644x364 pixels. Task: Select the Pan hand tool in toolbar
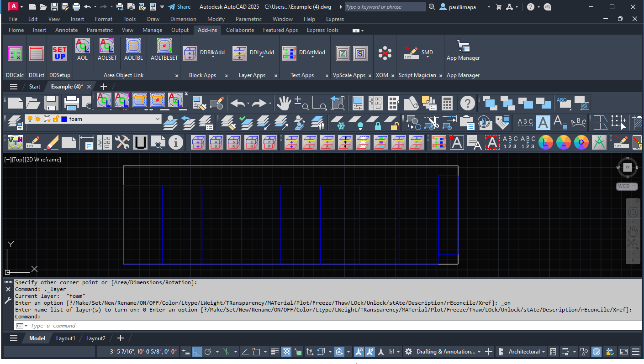[x=284, y=103]
